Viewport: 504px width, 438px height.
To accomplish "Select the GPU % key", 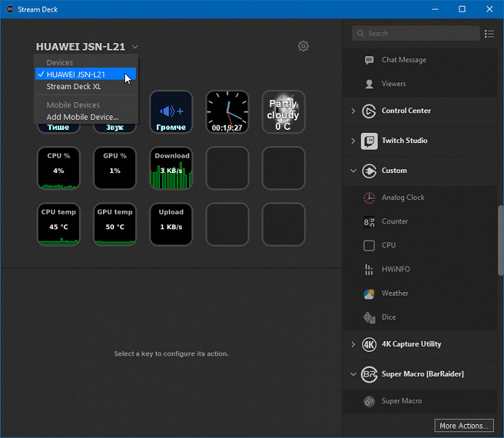I will (x=115, y=168).
